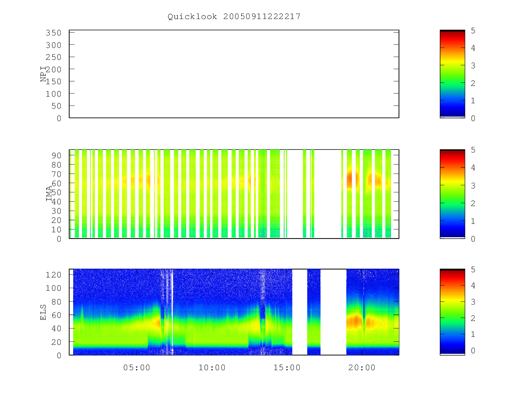
Task: Click the NPI axis label
Action: (43, 74)
